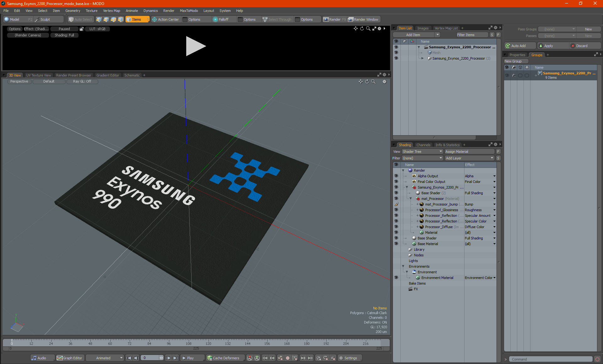Open the Render Window
The image size is (603, 364).
[x=364, y=19]
